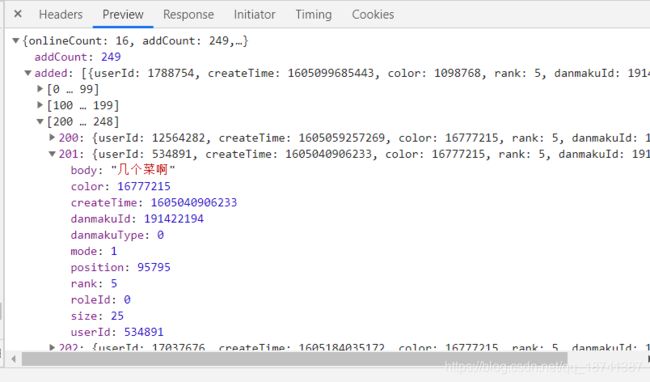Close the request details panel
Image resolution: width=650 pixels, height=382 pixels.
click(18, 14)
